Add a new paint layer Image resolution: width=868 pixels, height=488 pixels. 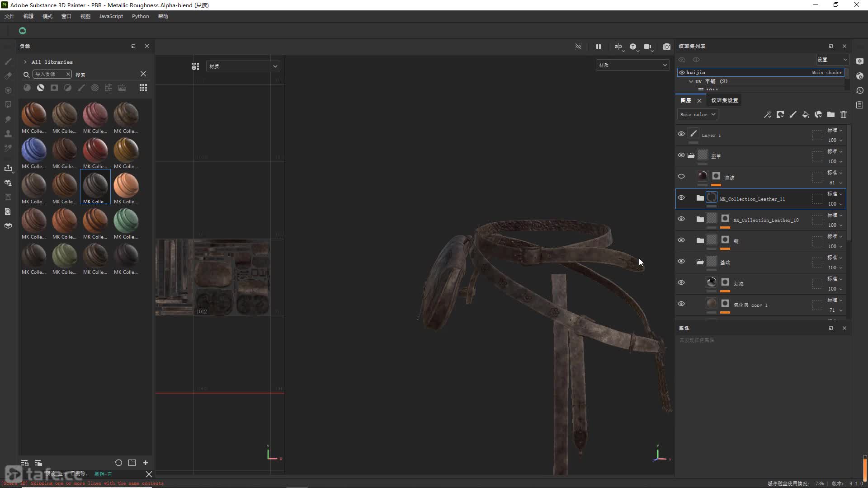pos(793,114)
